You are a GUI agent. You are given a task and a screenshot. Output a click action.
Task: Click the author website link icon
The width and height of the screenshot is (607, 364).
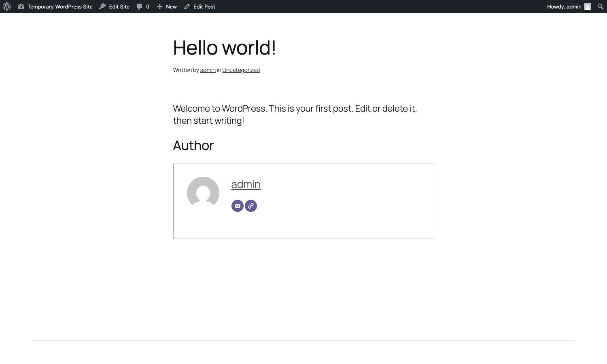251,206
